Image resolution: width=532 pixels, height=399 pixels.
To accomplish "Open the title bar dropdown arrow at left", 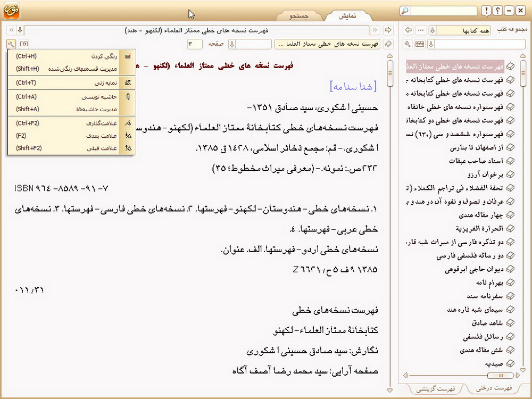I will 20,30.
